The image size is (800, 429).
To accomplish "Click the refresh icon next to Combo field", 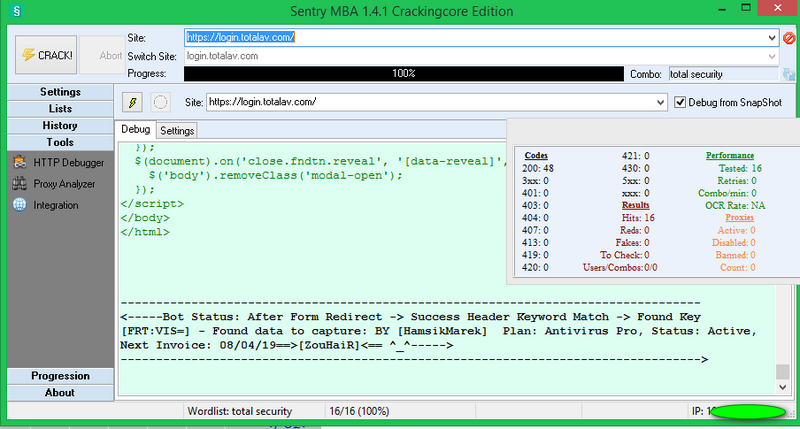I will (x=789, y=74).
